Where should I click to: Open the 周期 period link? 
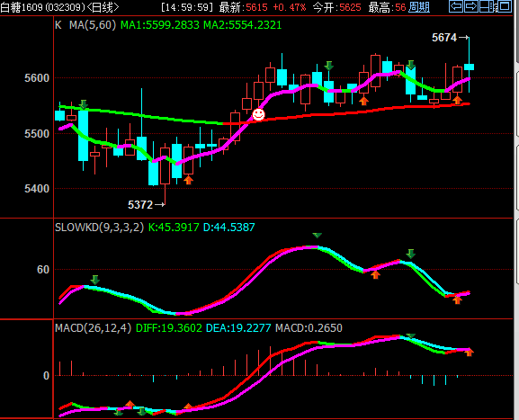419,7
